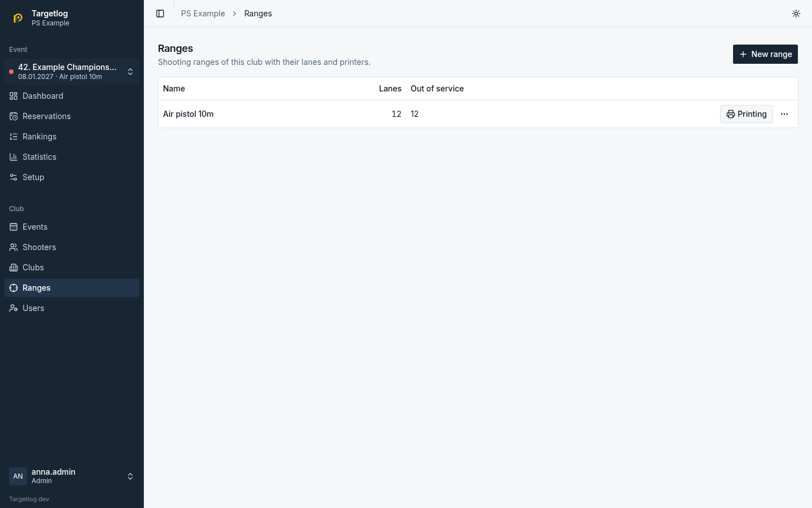Switch theme with the sun icon
The width and height of the screenshot is (812, 508).
[x=796, y=14]
